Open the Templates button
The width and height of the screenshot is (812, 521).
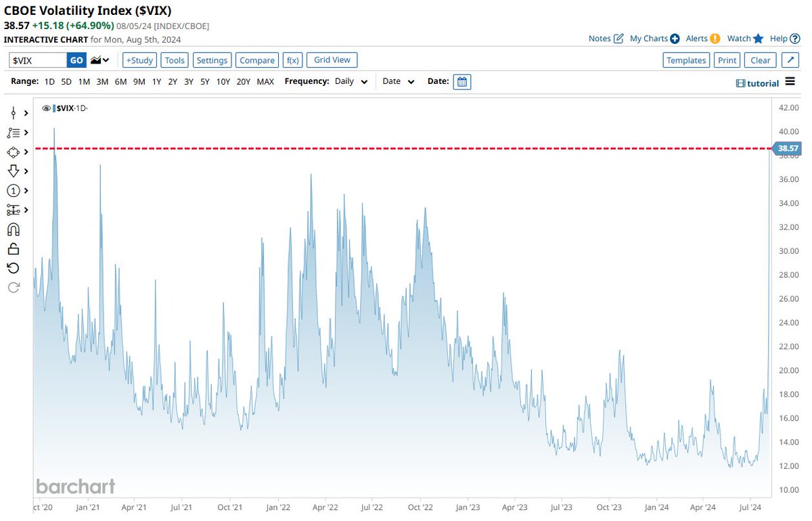(686, 60)
